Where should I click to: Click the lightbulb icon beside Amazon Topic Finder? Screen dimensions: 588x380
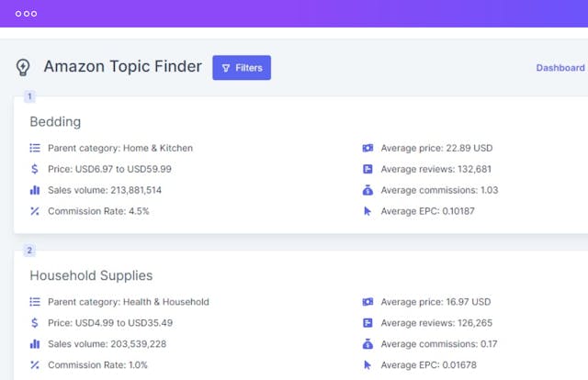pos(23,67)
